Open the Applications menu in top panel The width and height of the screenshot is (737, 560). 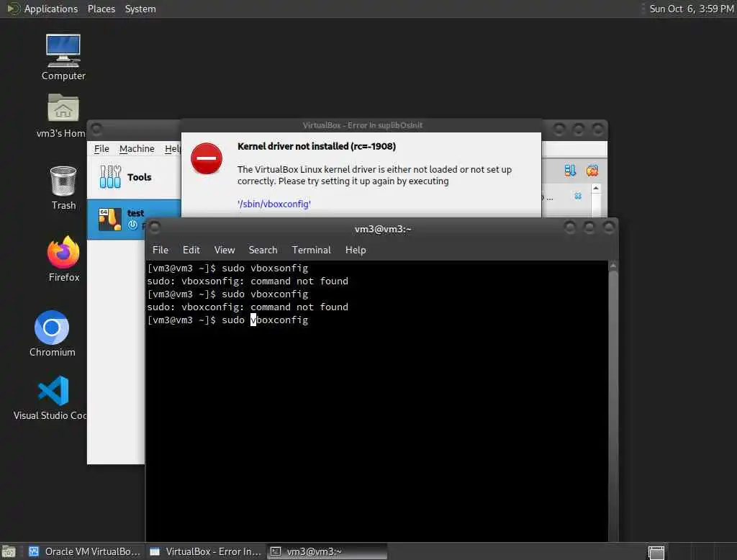[x=51, y=9]
